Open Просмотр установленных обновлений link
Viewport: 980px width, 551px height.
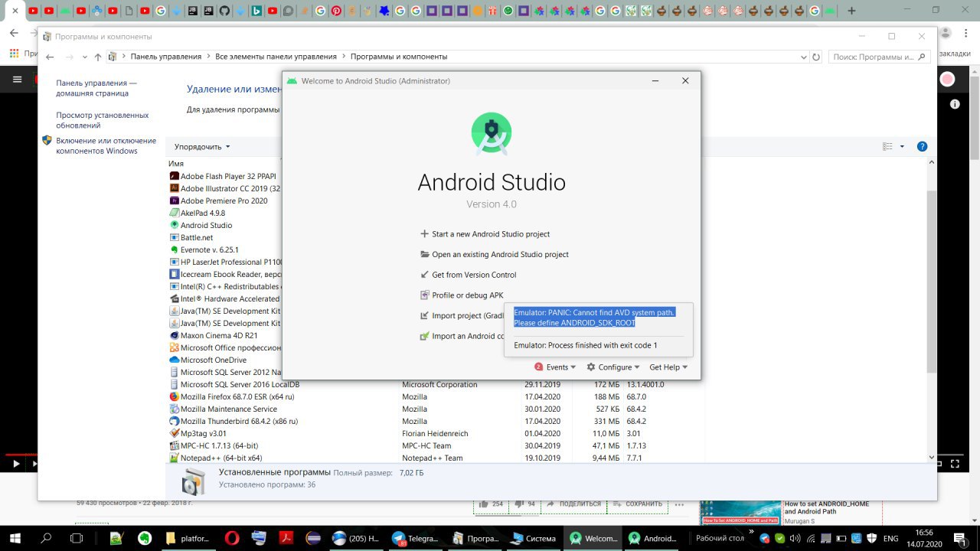(103, 120)
